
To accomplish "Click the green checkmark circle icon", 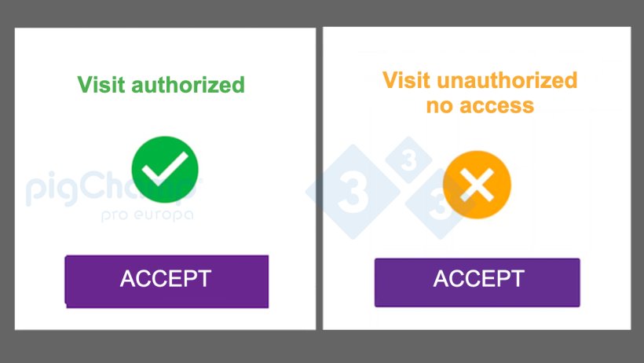I will (x=165, y=168).
